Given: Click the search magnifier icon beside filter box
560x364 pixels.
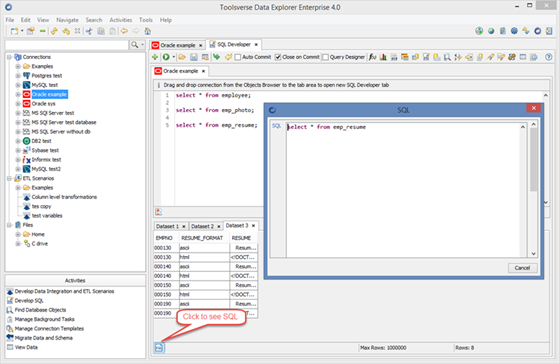Looking at the screenshot, I should (x=135, y=45).
